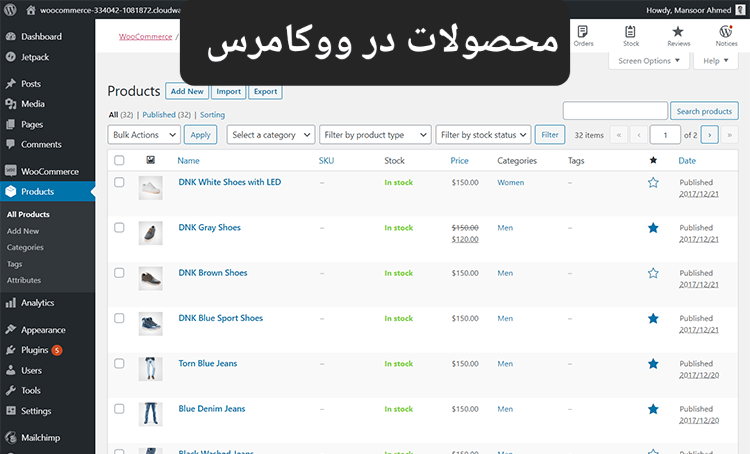Image resolution: width=750 pixels, height=454 pixels.
Task: Click the home site icon in admin bar
Action: point(31,10)
